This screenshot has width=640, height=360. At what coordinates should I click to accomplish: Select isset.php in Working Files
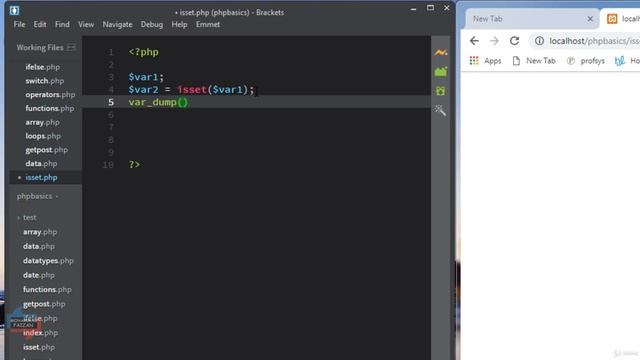pyautogui.click(x=41, y=178)
